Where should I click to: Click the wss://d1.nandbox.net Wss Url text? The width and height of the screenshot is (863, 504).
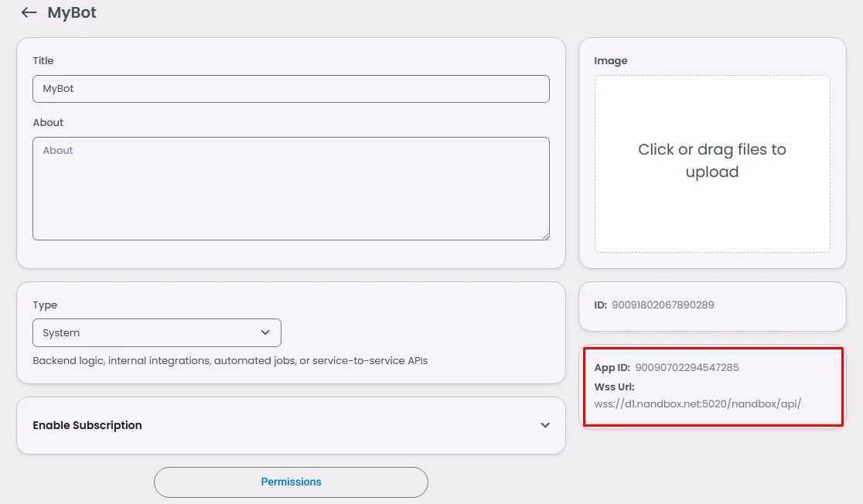(x=698, y=404)
